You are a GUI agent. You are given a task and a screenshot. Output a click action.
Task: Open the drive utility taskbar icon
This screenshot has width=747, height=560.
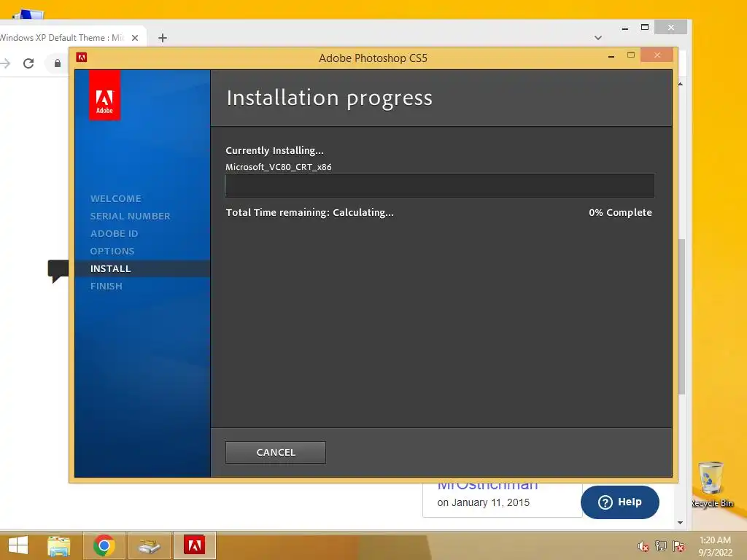tap(149, 545)
